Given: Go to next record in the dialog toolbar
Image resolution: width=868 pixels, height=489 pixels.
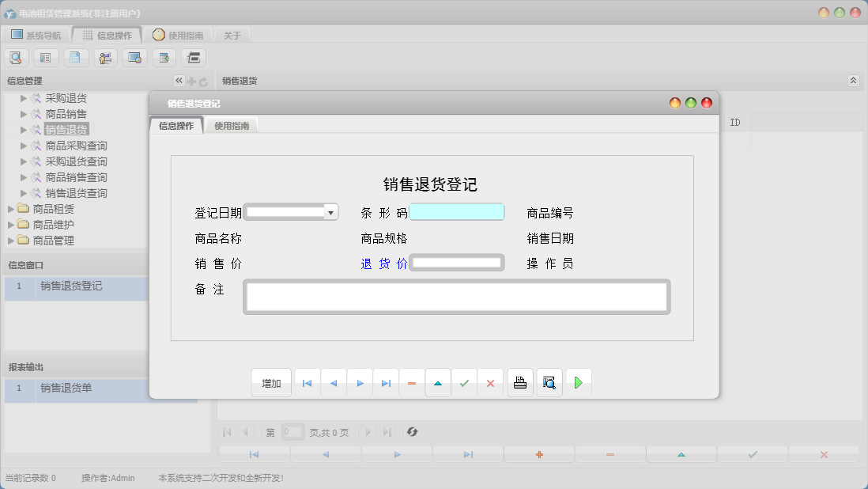Looking at the screenshot, I should click(x=360, y=383).
